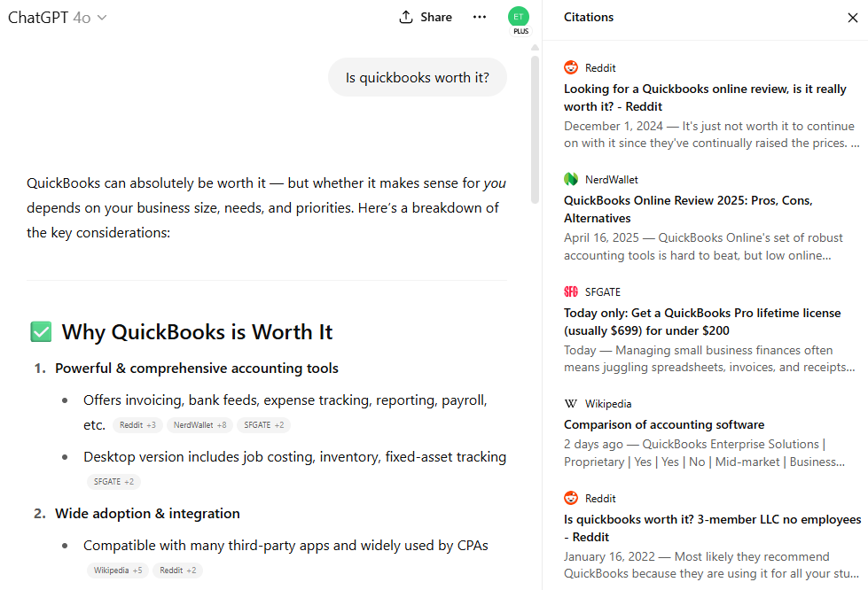The image size is (868, 590).
Task: Open the 'Comparison of accounting software' Wikipedia page
Action: click(x=664, y=424)
